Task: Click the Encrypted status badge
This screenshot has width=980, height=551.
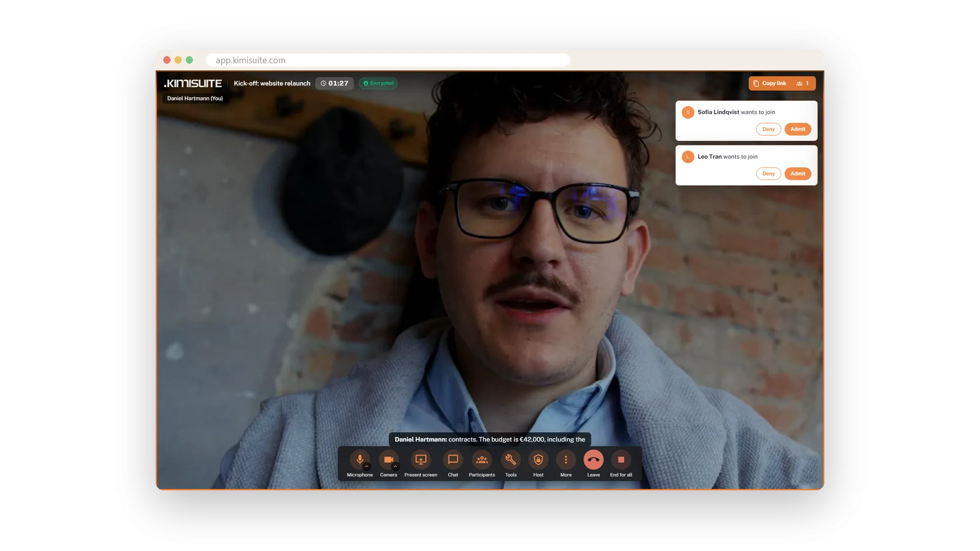Action: tap(378, 83)
